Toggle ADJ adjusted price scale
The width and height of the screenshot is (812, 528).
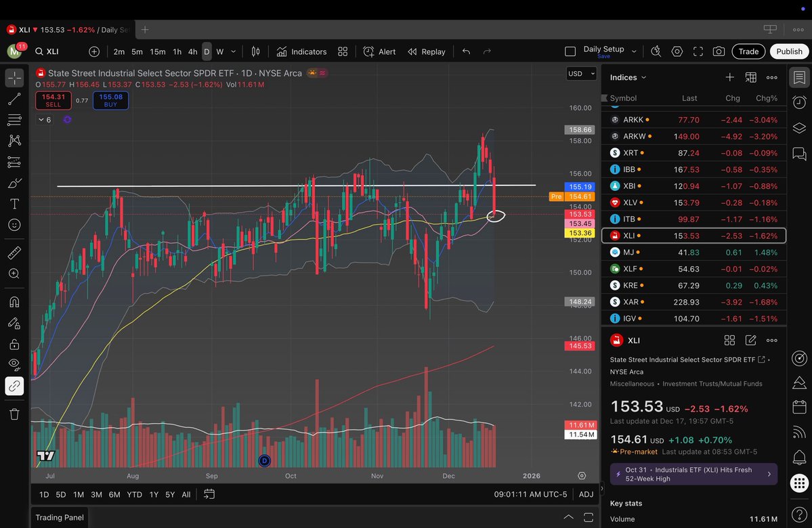click(586, 494)
